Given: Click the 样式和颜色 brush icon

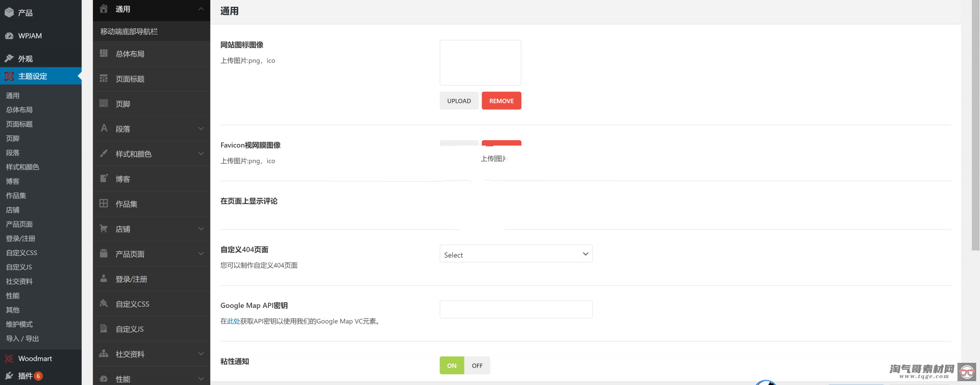Looking at the screenshot, I should (x=104, y=153).
